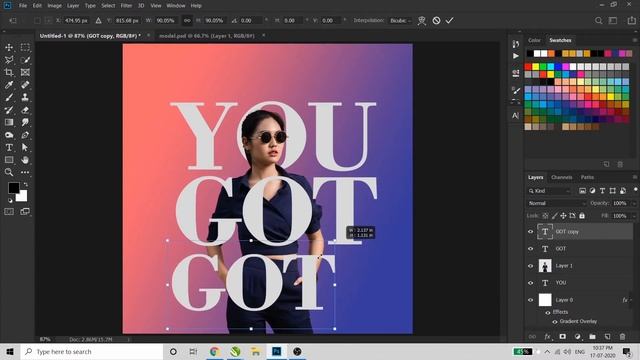The width and height of the screenshot is (640, 360).
Task: Hide the GOT copy layer
Action: point(531,231)
